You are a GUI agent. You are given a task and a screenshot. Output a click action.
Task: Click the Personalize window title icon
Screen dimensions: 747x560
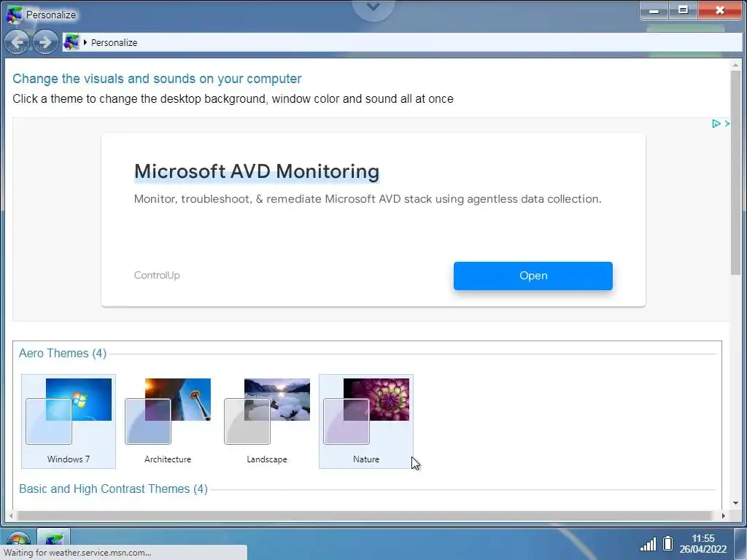click(x=15, y=15)
